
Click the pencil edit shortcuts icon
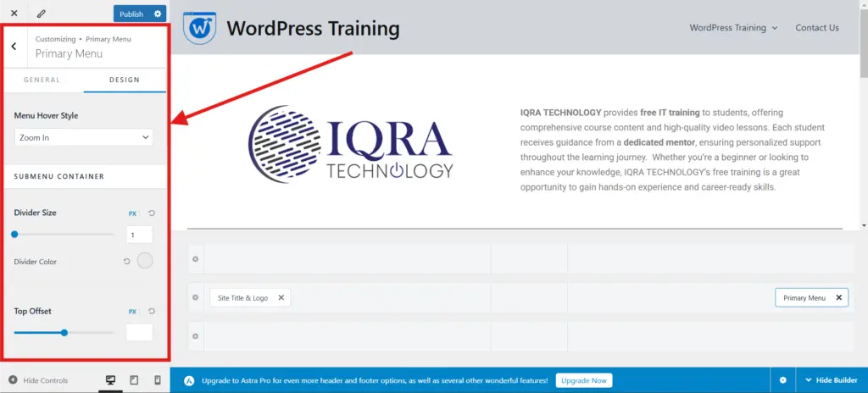(x=42, y=14)
